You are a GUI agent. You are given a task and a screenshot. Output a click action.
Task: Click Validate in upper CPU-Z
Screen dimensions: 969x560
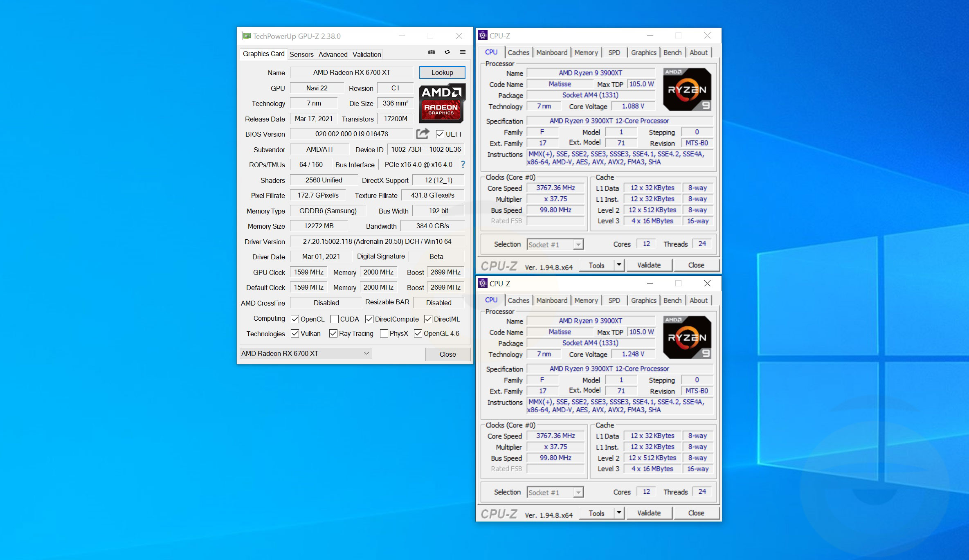coord(649,265)
